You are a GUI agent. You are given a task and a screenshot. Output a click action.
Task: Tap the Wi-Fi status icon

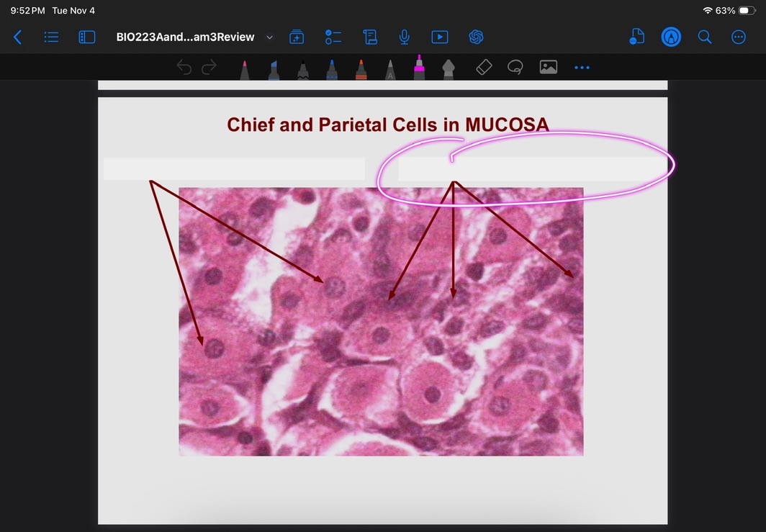click(708, 10)
